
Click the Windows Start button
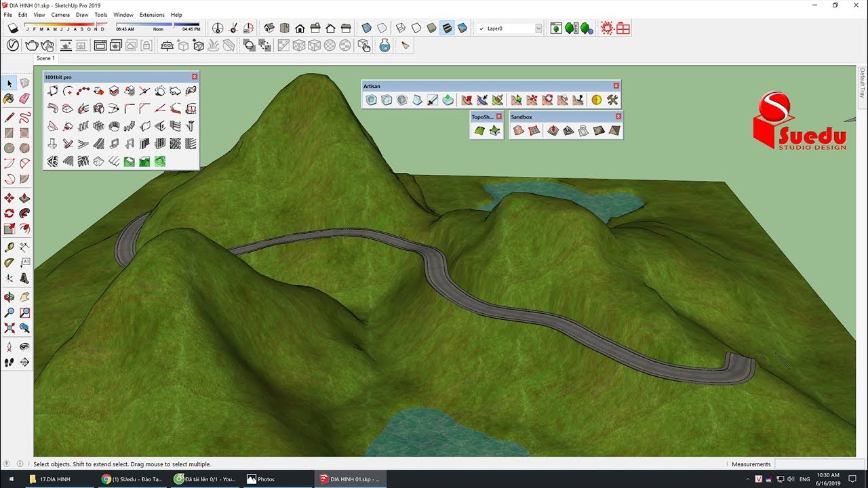click(x=12, y=479)
